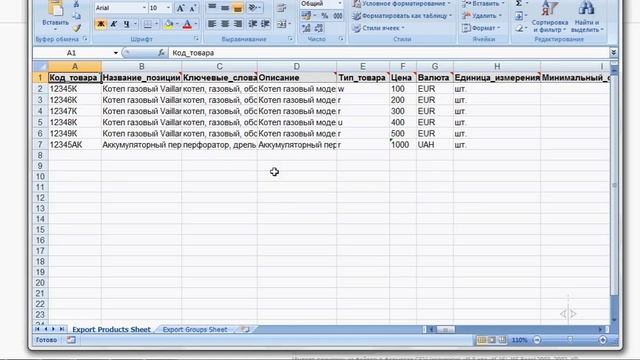Viewport: 640px width, 360px height.
Task: Click the Percent Style icon
Action: pos(325,16)
